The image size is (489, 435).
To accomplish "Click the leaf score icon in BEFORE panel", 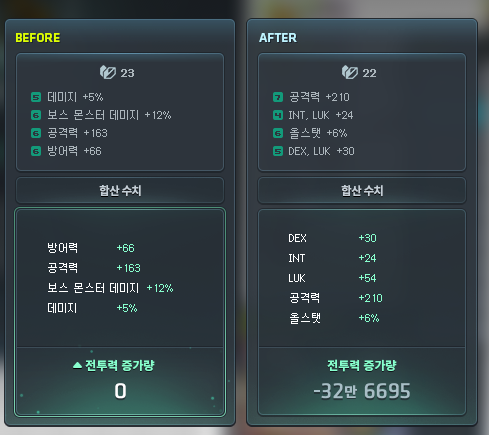I will [108, 72].
